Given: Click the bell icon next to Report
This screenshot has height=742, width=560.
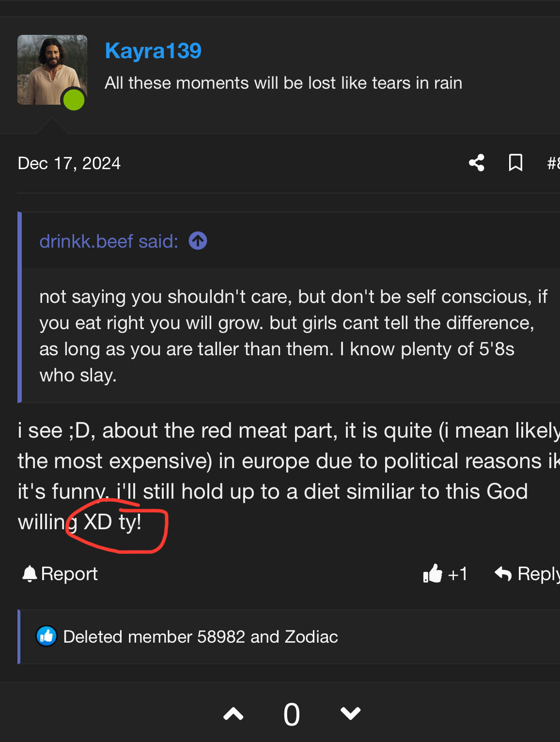Looking at the screenshot, I should coord(30,574).
